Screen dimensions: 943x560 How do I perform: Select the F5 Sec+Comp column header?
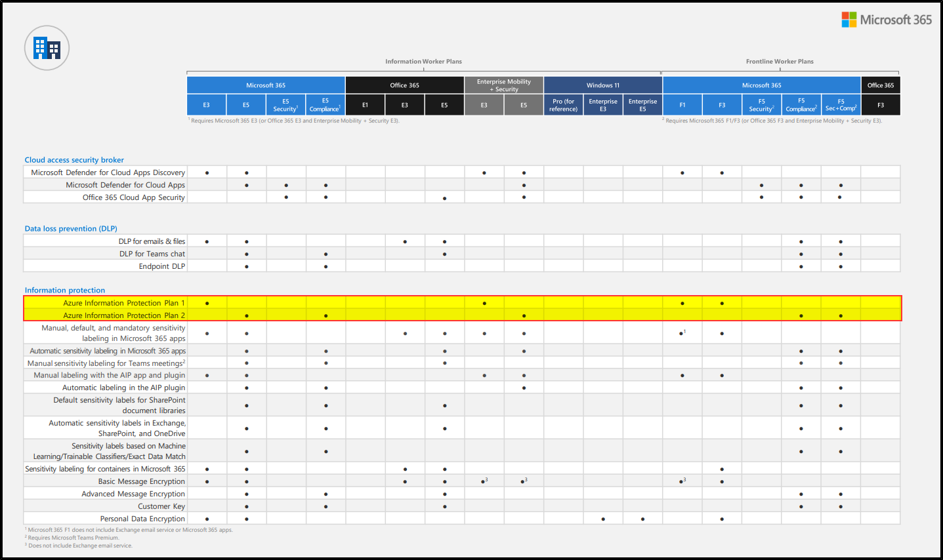[841, 105]
